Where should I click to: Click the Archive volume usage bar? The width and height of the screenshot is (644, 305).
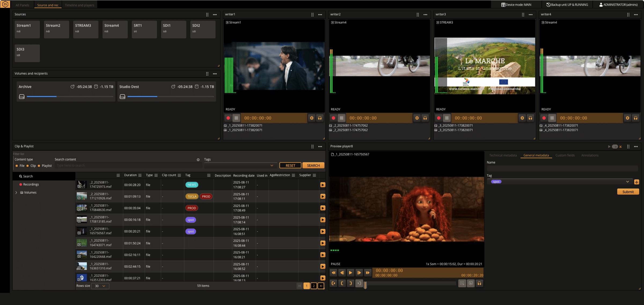tap(70, 96)
